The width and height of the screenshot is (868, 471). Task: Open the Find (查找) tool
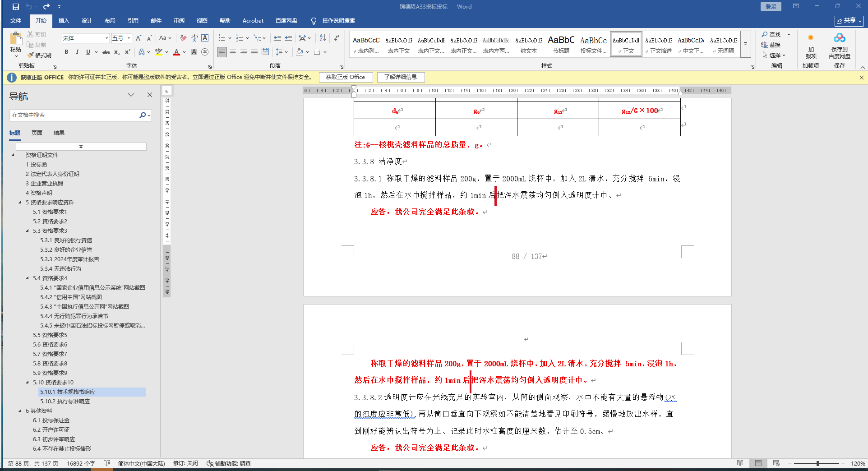(x=771, y=34)
